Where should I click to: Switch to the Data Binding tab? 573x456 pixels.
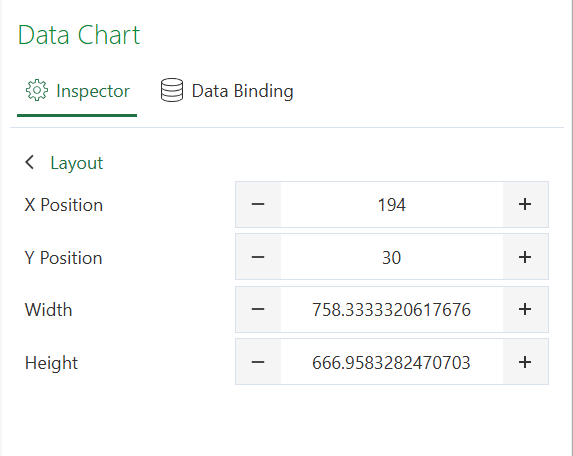pyautogui.click(x=227, y=91)
